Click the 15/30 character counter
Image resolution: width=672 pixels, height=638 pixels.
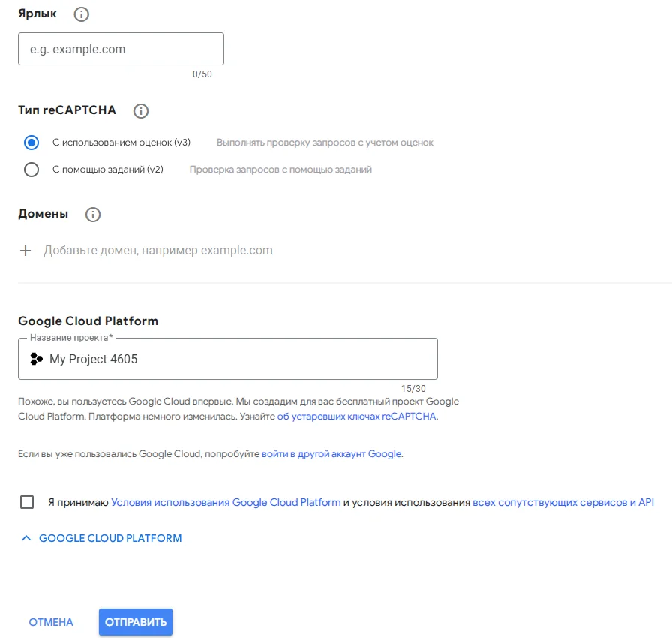413,389
